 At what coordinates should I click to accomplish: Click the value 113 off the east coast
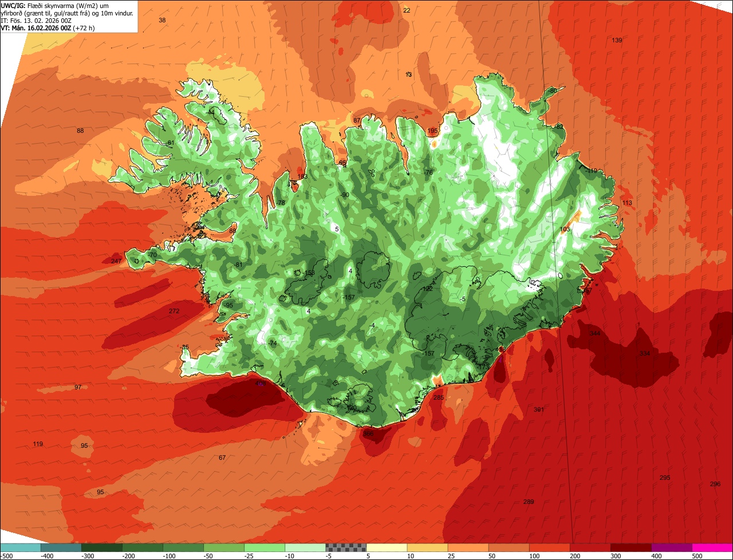[627, 203]
